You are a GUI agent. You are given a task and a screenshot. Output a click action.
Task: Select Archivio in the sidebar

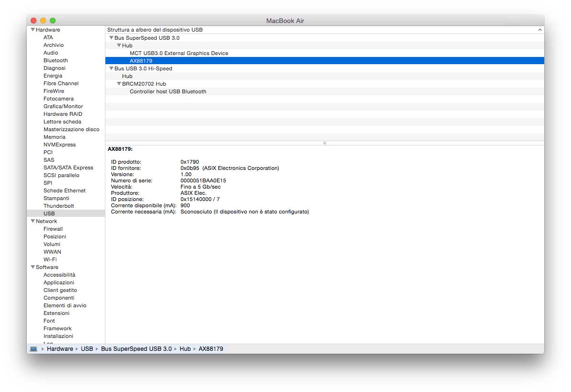[x=54, y=45]
